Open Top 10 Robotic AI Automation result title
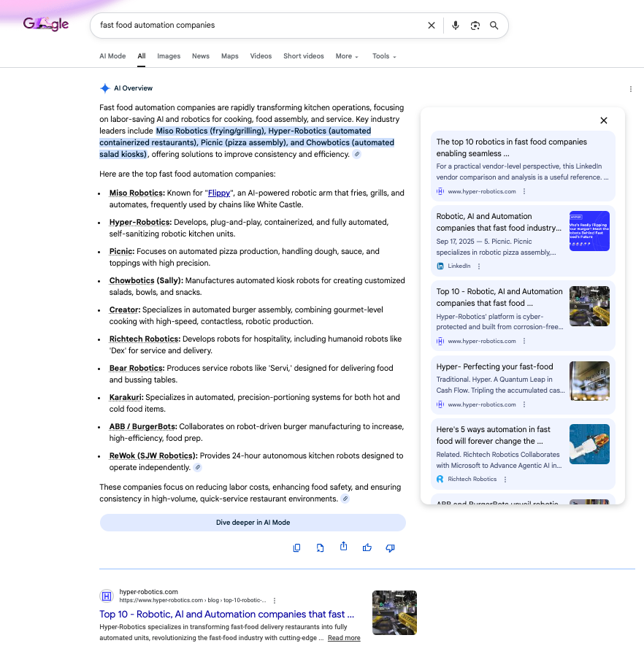The image size is (644, 654). 226,615
